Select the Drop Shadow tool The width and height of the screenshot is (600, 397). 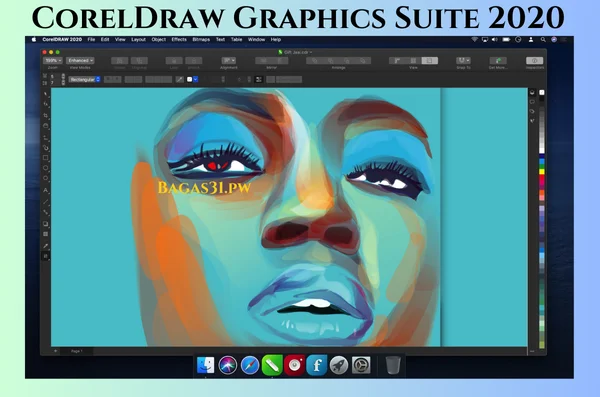coord(46,224)
